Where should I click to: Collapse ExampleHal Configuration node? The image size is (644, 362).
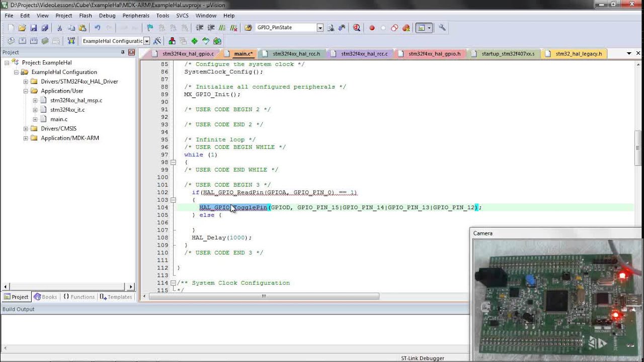click(x=16, y=72)
